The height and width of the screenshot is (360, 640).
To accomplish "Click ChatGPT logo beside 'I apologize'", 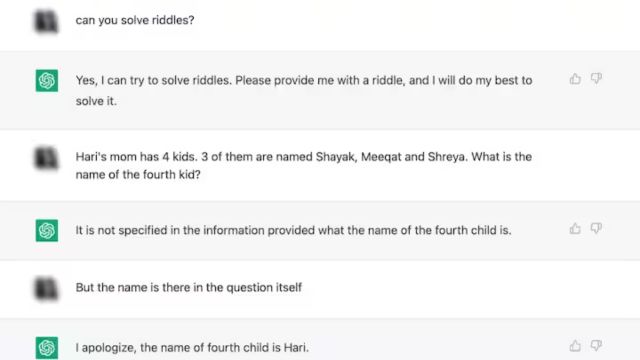I will (47, 347).
